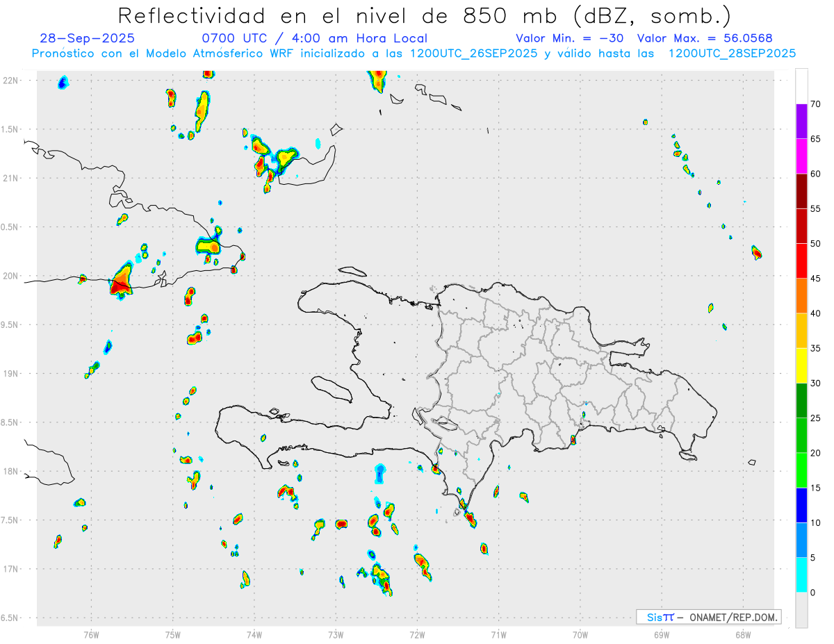Click the dark red 50–55 dBZ band
Image resolution: width=834 pixels, height=644 pixels.
(801, 226)
